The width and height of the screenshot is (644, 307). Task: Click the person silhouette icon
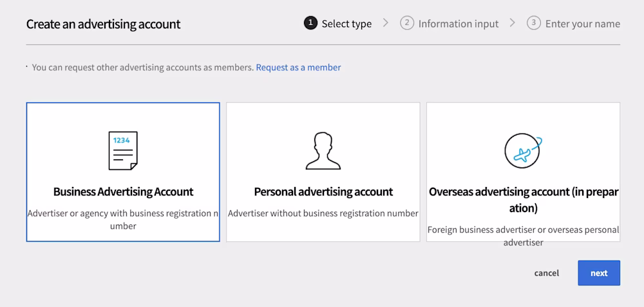click(x=323, y=151)
